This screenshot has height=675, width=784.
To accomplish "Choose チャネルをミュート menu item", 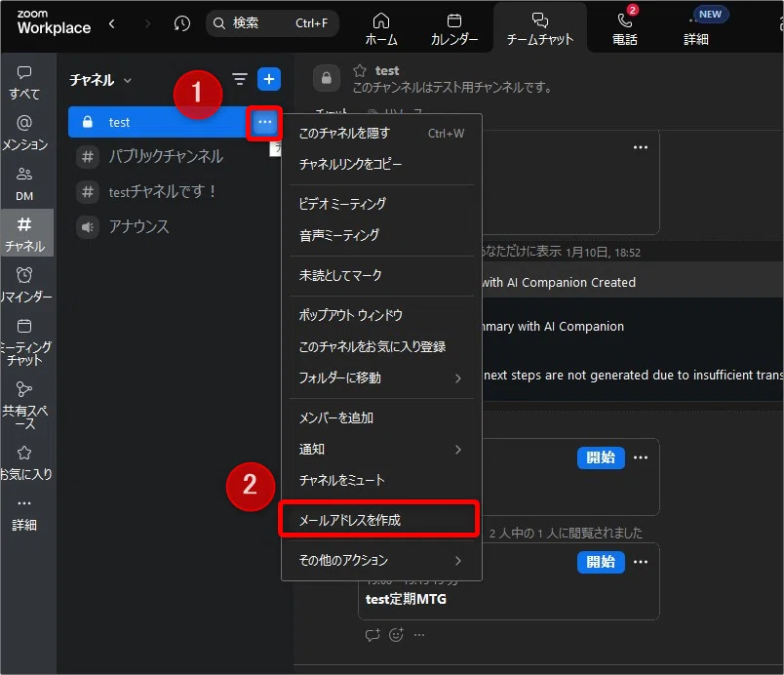I will tap(381, 481).
